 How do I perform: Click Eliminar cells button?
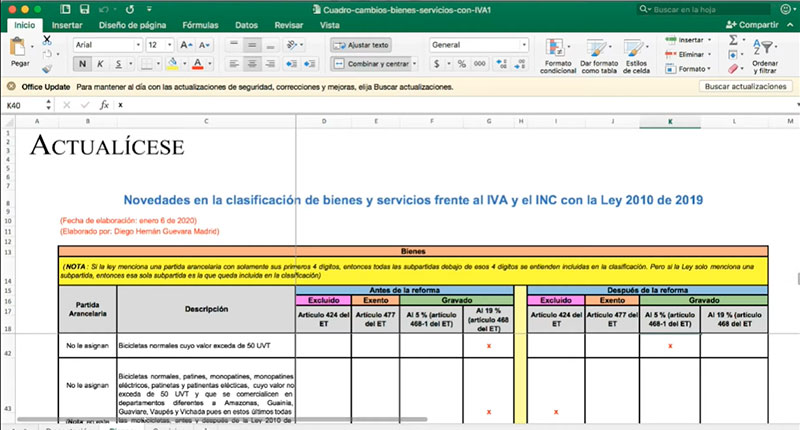coord(686,54)
